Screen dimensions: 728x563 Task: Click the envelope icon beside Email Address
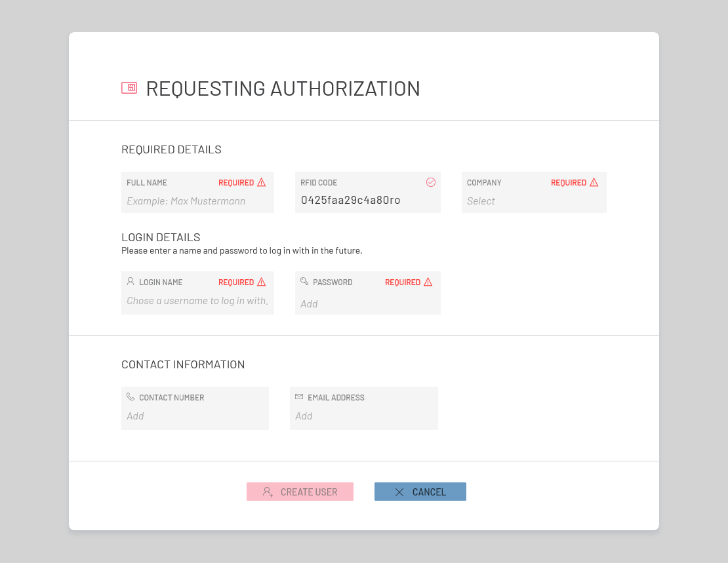[x=299, y=397]
